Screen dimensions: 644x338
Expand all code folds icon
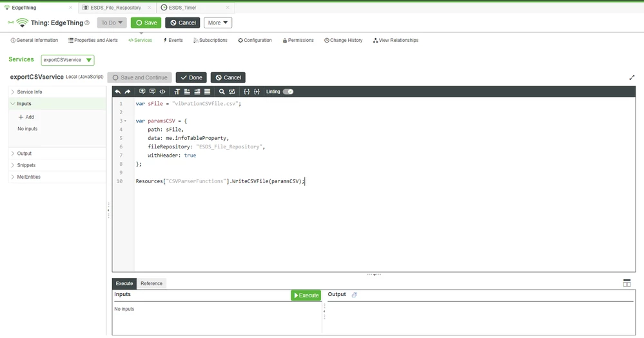click(x=257, y=92)
